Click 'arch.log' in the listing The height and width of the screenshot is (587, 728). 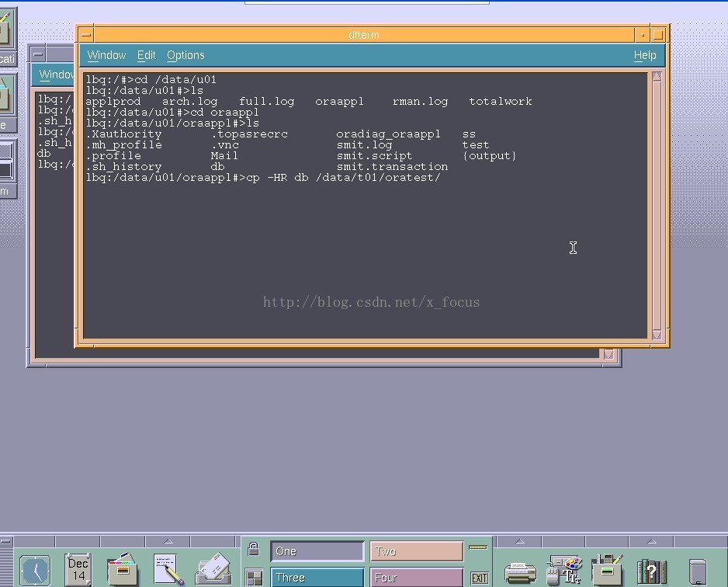189,102
